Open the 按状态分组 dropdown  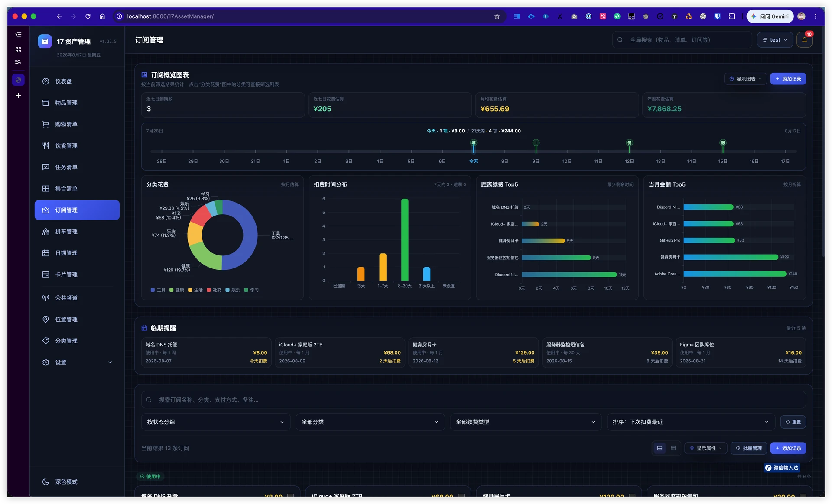coord(215,422)
